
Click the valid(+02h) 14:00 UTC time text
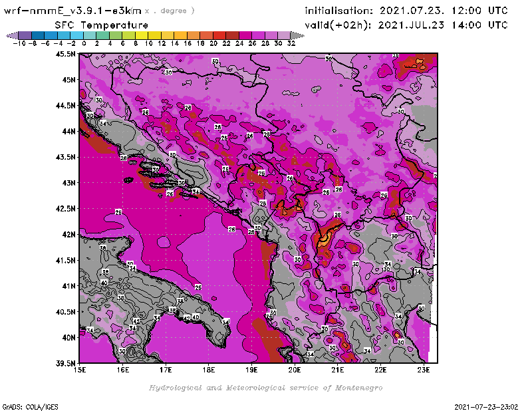point(406,25)
